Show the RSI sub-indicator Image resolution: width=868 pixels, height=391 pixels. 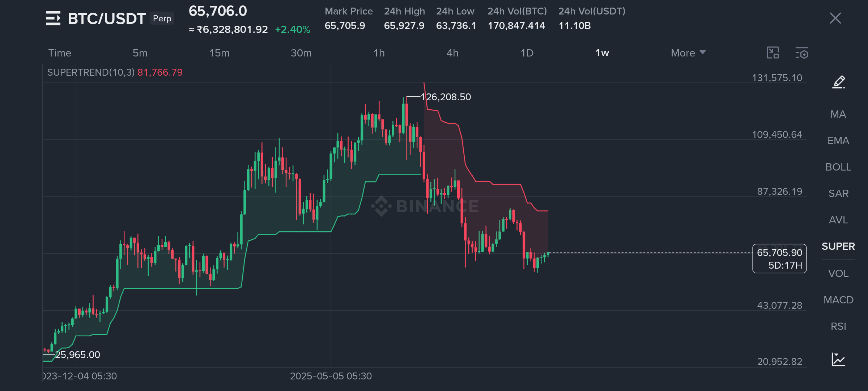point(838,326)
